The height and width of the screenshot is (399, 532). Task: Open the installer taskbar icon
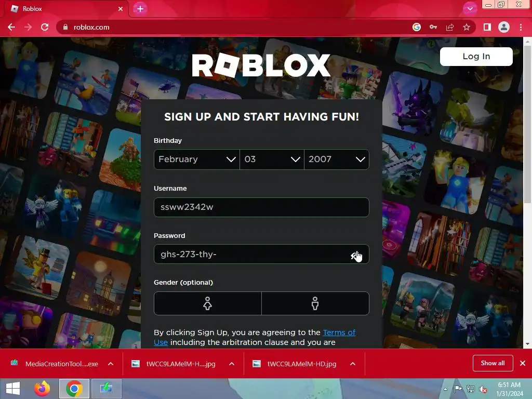click(106, 389)
